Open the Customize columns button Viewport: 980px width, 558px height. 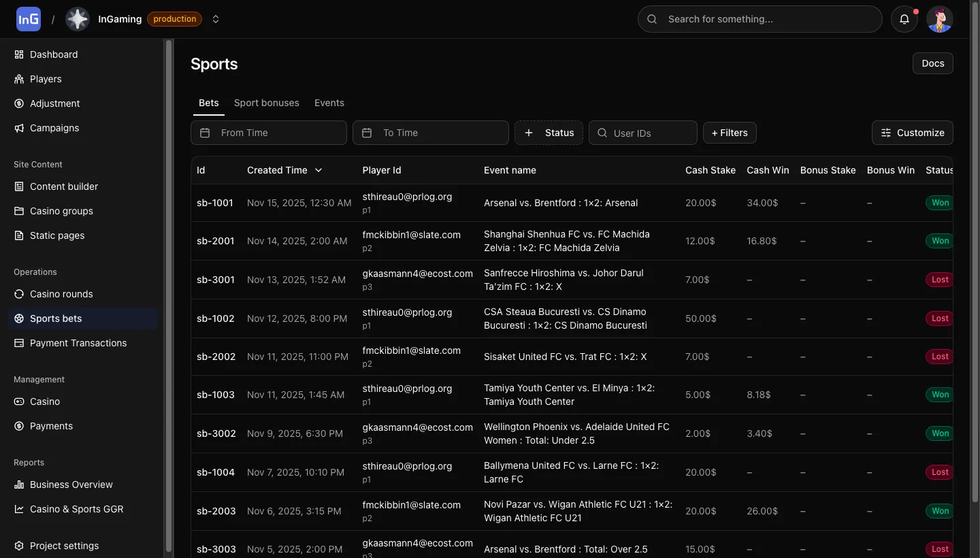pos(912,133)
